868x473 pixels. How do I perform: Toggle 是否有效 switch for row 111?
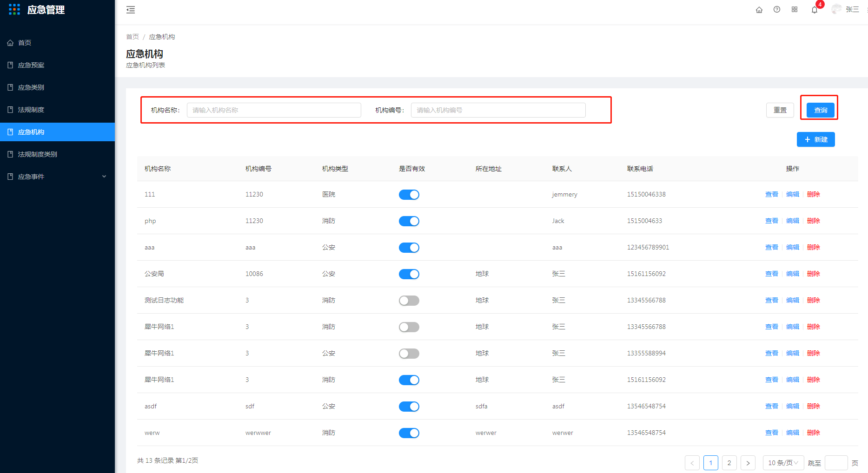[409, 195]
